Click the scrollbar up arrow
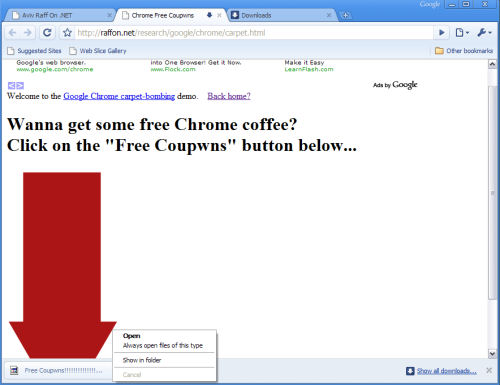 pyautogui.click(x=492, y=64)
